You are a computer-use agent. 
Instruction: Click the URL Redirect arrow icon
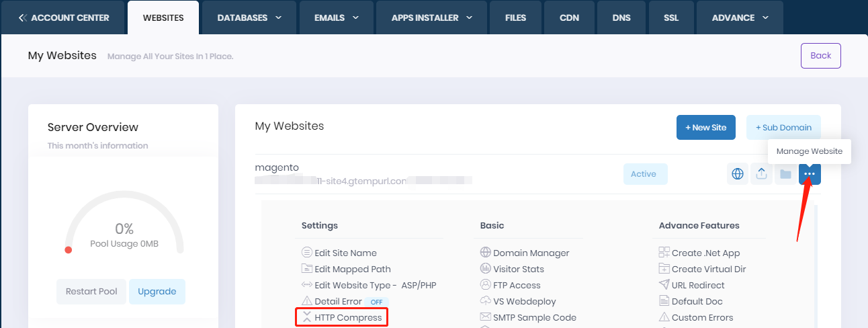(664, 286)
